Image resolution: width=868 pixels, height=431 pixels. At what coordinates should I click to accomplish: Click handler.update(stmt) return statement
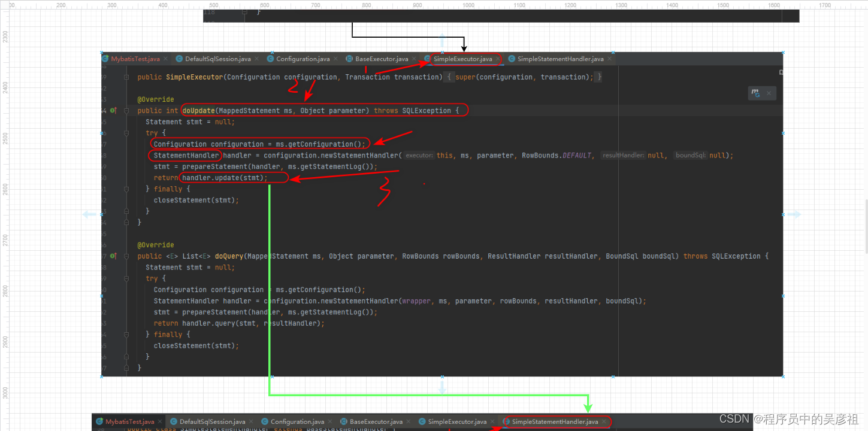[x=211, y=178]
